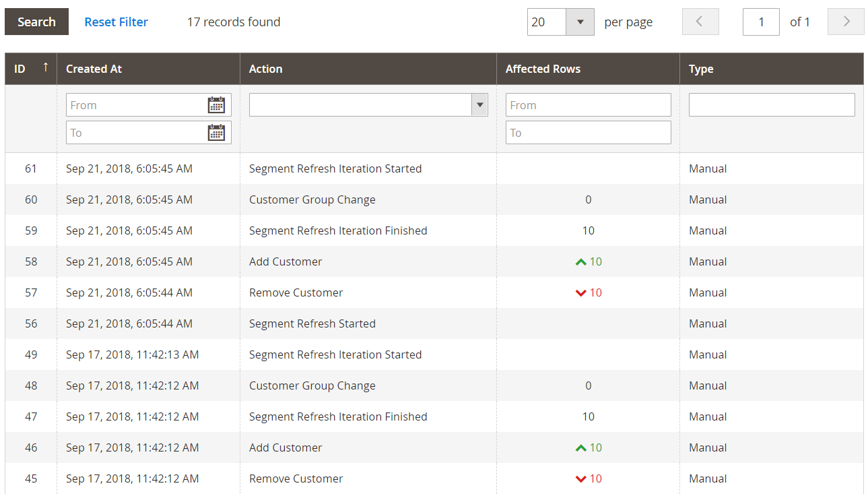Click 'Segment Refresh Iteration Started' in row 61
Screen dimensions: 868x494
(335, 168)
